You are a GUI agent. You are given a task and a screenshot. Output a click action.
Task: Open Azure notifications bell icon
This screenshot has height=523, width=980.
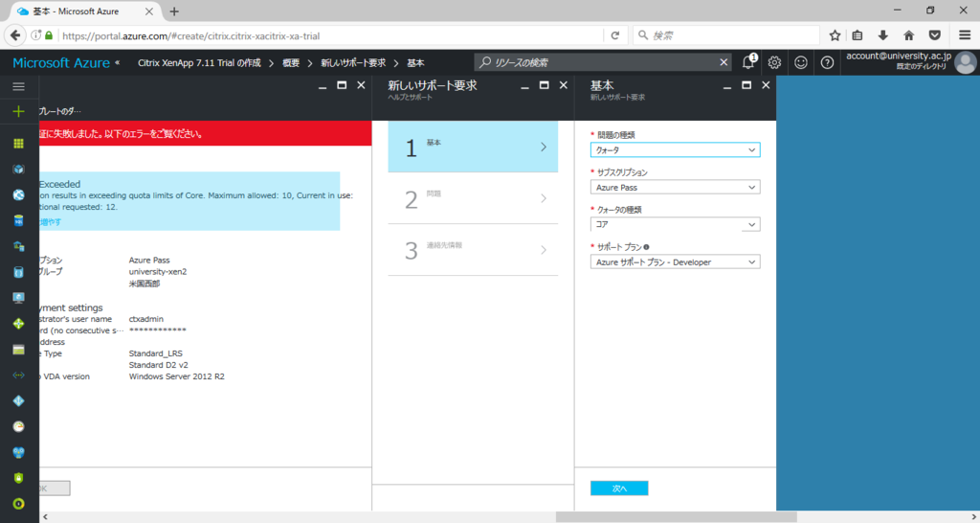coord(748,62)
